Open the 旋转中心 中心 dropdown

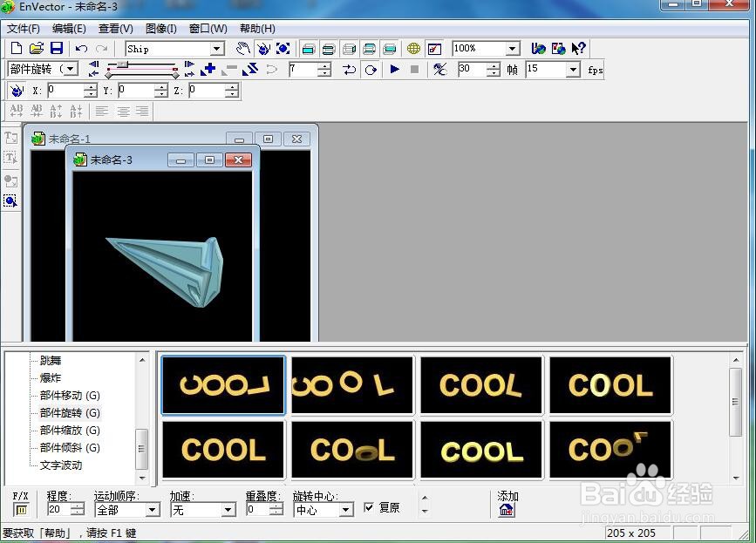pyautogui.click(x=345, y=509)
